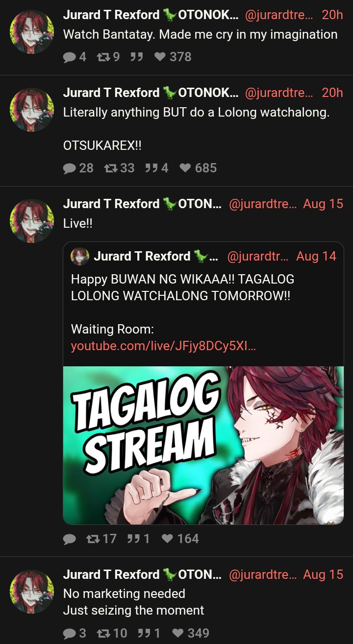Like the Live!! tweet with 164 likes
The image size is (353, 644).
(180, 539)
